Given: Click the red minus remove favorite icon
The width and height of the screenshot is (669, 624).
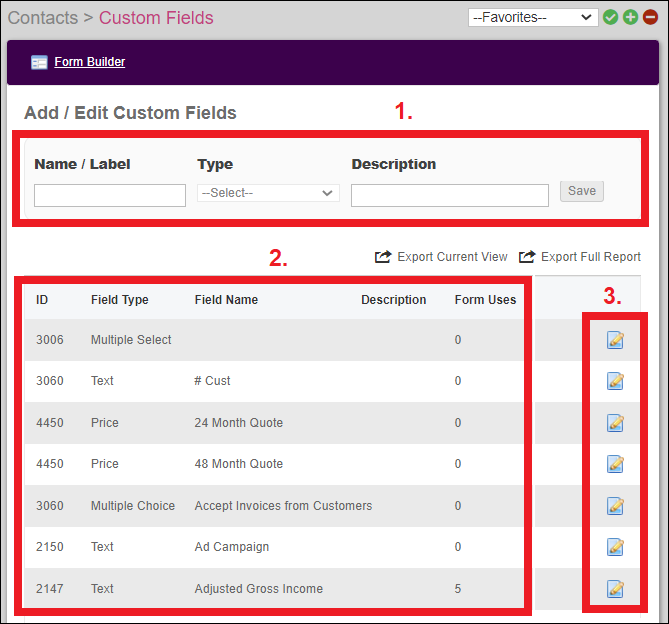Looking at the screenshot, I should (x=649, y=17).
